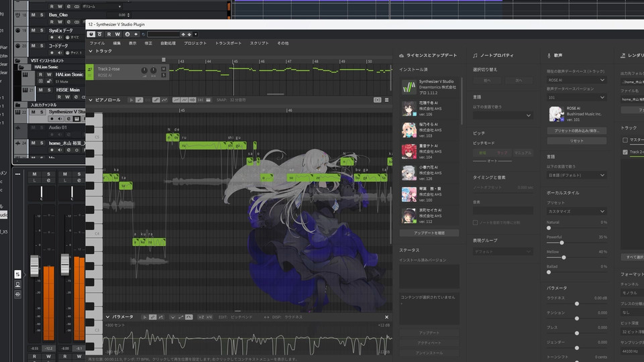Open the 表示 menu

pyautogui.click(x=133, y=43)
